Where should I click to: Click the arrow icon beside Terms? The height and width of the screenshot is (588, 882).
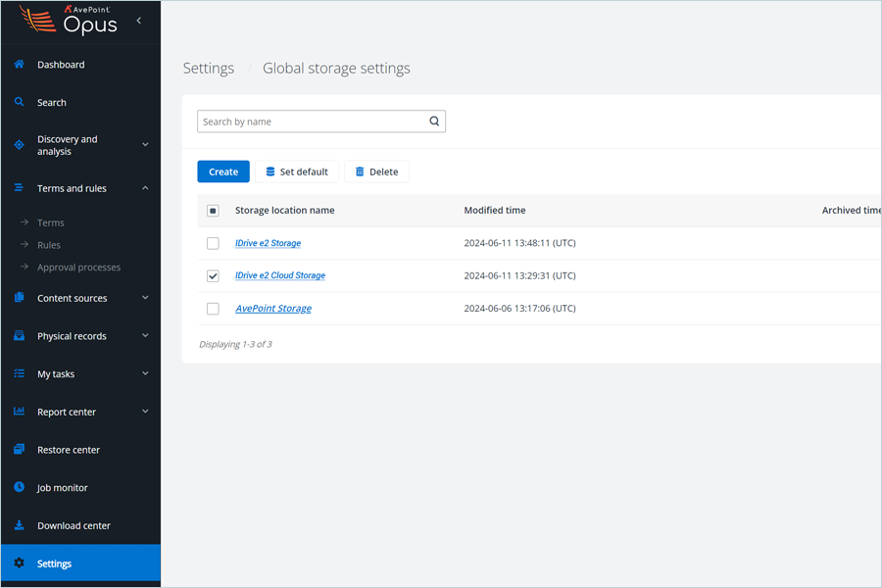click(24, 222)
